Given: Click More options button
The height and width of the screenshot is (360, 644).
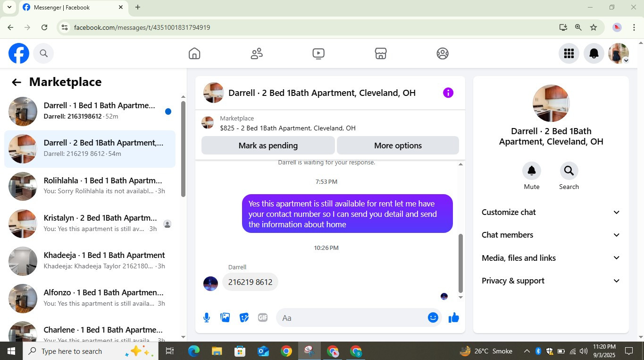Looking at the screenshot, I should (398, 146).
